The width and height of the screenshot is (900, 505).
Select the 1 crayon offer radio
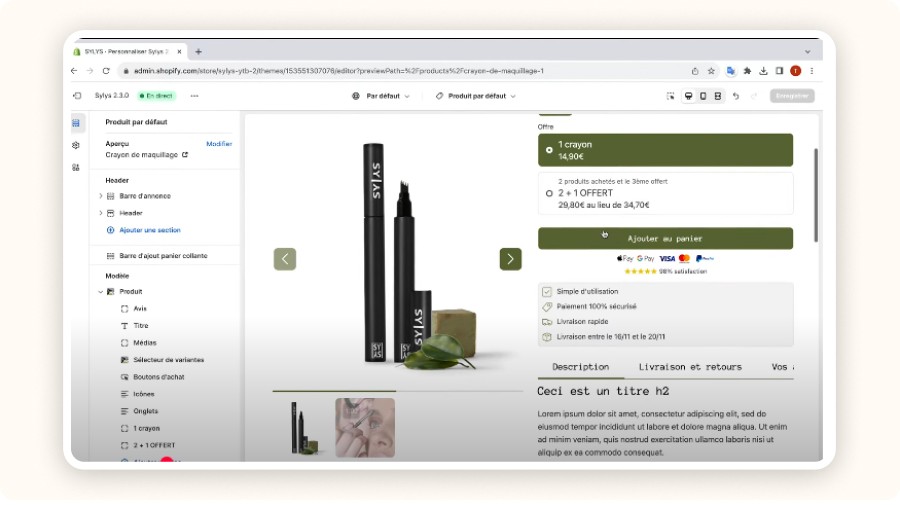click(549, 150)
